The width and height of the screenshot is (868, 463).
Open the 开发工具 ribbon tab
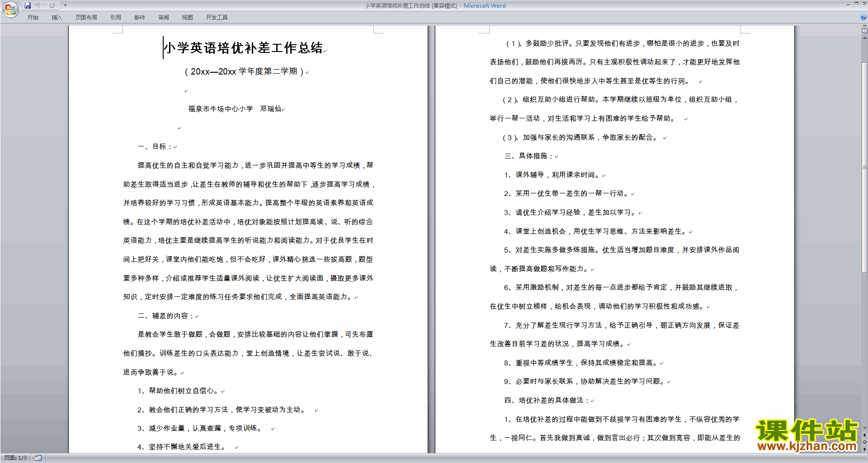click(x=217, y=17)
